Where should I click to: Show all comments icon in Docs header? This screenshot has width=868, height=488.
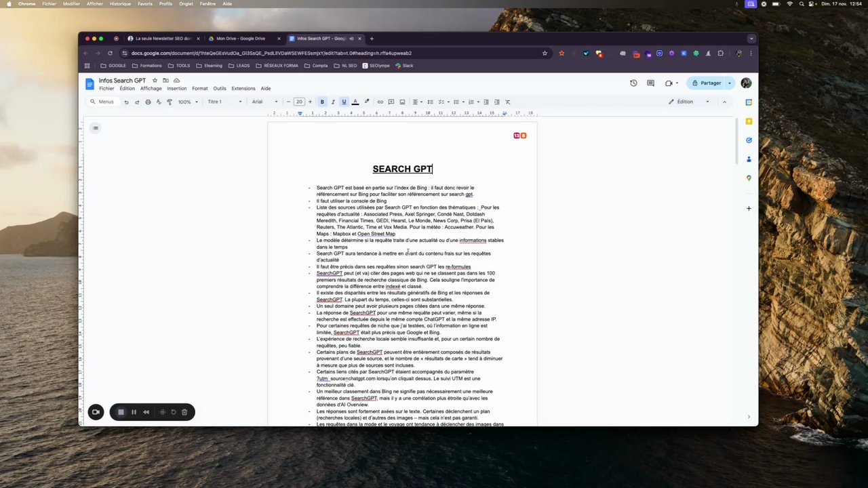pyautogui.click(x=650, y=83)
